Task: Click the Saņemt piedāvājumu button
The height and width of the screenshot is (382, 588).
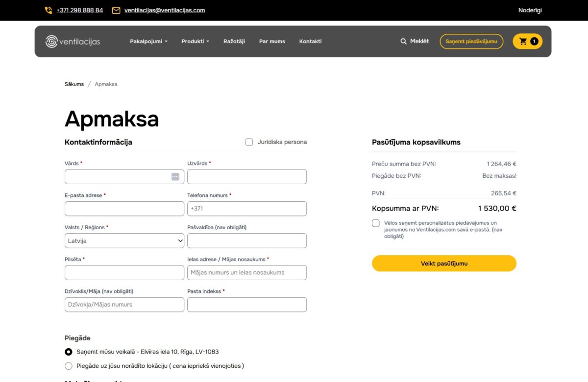Action: point(471,42)
